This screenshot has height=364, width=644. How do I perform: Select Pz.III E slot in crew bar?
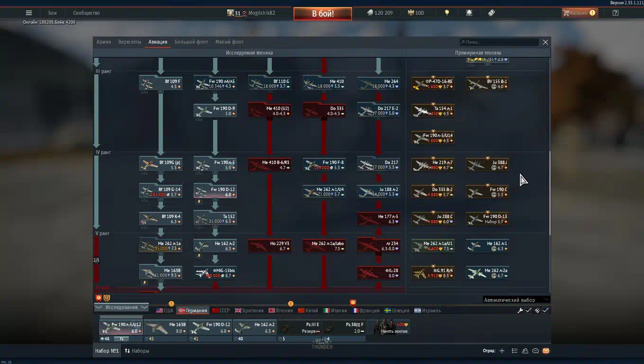[x=299, y=328]
